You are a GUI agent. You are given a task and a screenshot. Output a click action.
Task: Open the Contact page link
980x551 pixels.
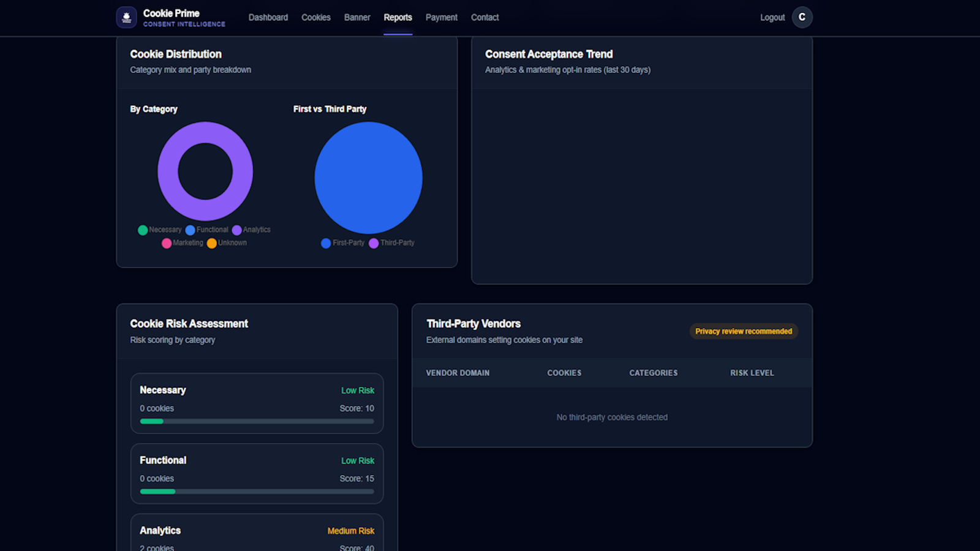pyautogui.click(x=485, y=17)
